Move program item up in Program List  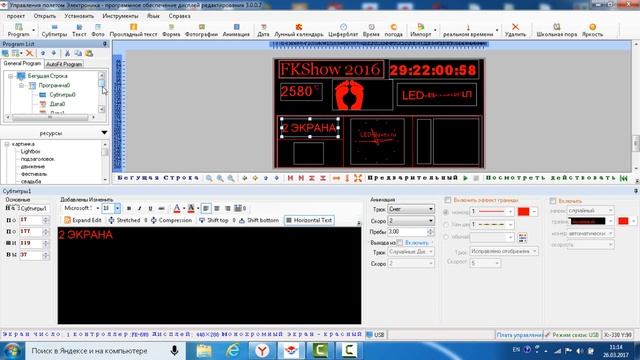point(43,53)
